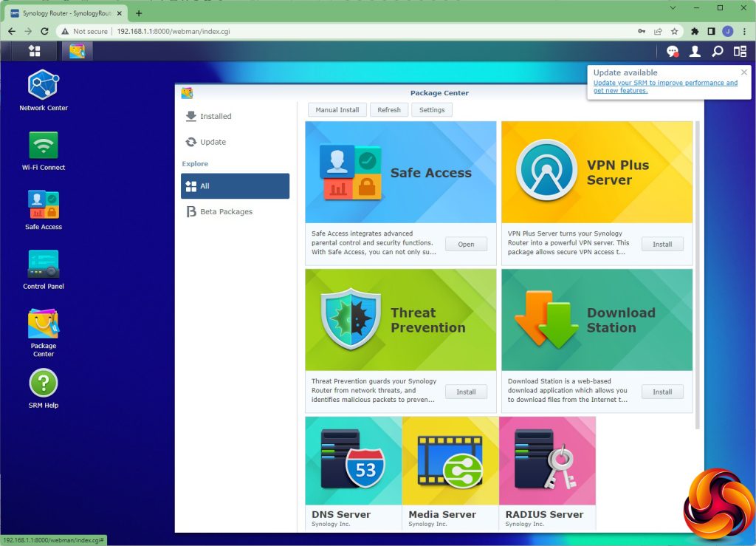756x546 pixels.
Task: Select Beta Packages in the sidebar
Action: coord(235,211)
